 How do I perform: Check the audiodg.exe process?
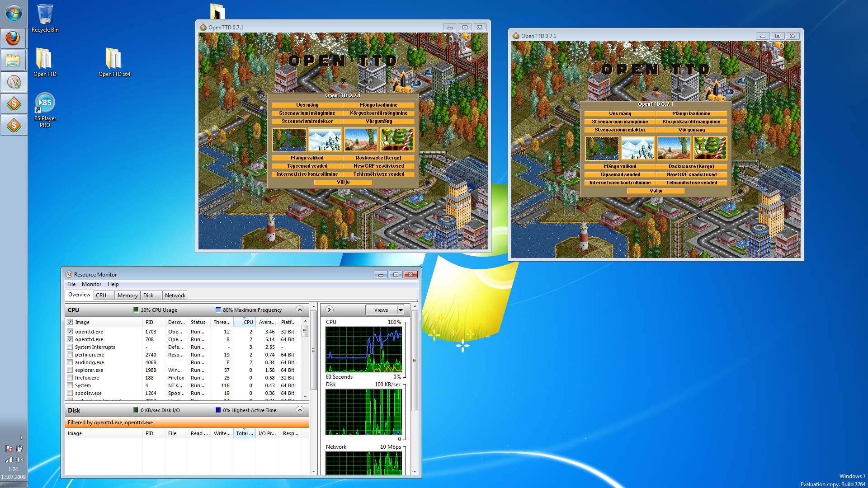[70, 362]
